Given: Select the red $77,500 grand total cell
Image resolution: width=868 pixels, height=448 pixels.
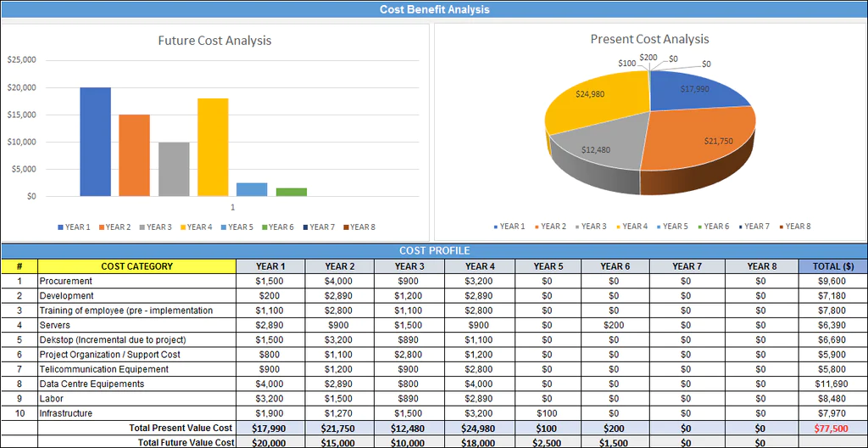Looking at the screenshot, I should (x=832, y=428).
